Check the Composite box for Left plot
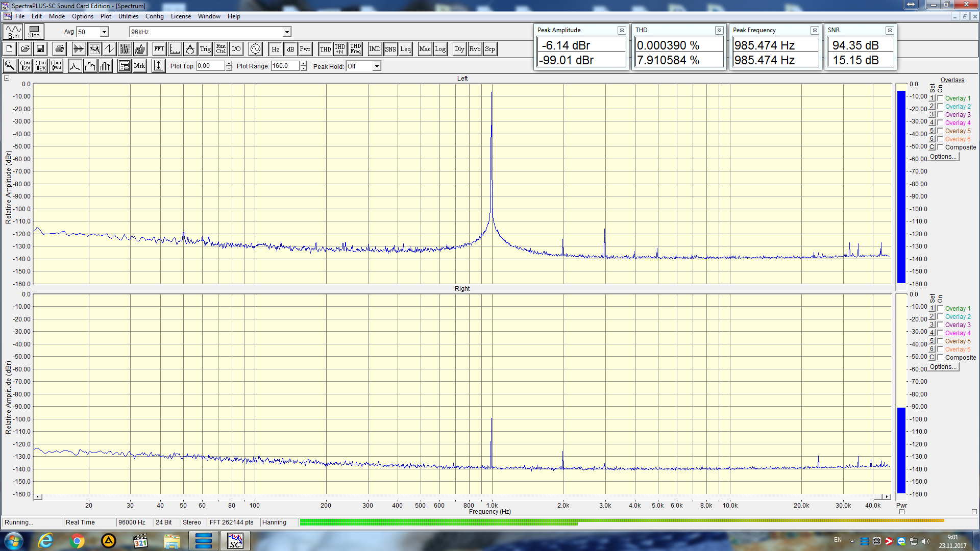The height and width of the screenshot is (551, 980). pyautogui.click(x=940, y=147)
